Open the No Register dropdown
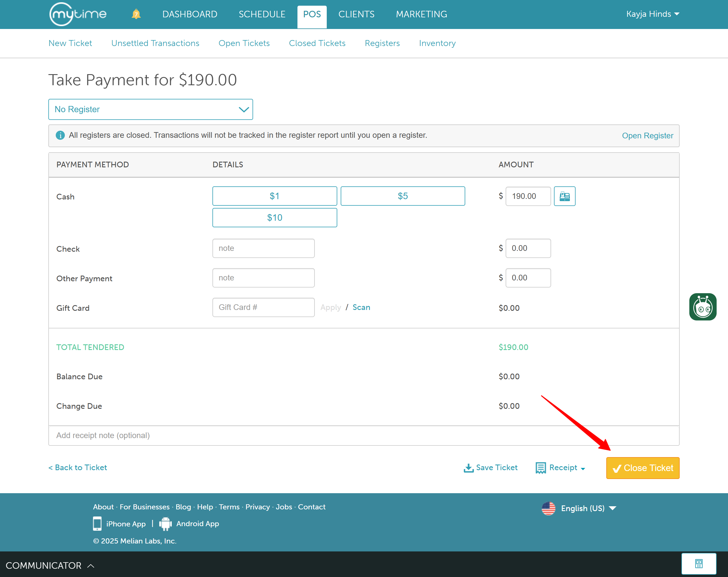The width and height of the screenshot is (728, 577). pos(151,109)
